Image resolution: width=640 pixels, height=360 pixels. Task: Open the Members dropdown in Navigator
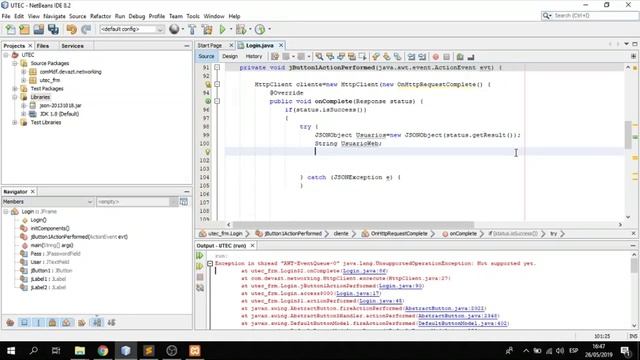[x=47, y=202]
